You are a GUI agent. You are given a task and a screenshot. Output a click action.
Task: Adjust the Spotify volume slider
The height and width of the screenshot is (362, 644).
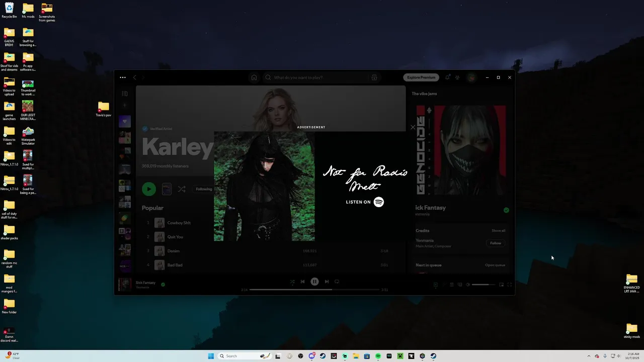pos(484,285)
